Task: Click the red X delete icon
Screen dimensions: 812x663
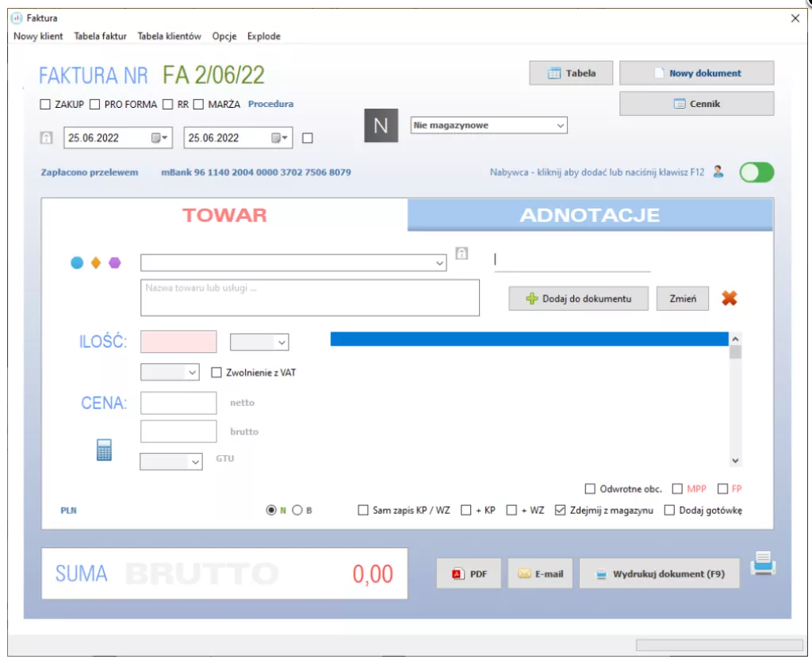Action: pyautogui.click(x=730, y=298)
